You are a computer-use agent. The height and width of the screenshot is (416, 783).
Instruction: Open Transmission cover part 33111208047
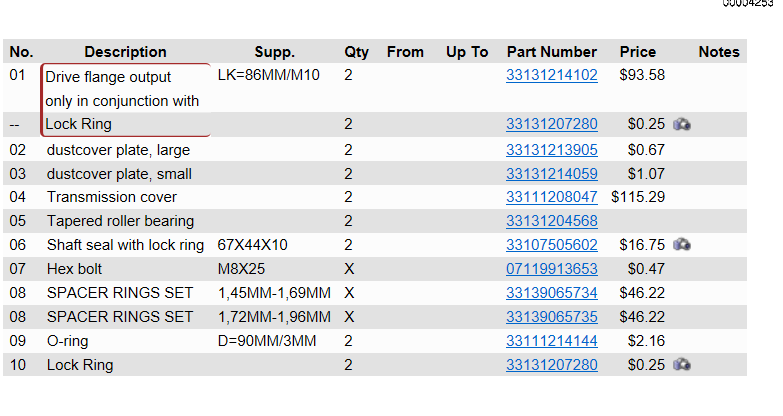click(552, 197)
